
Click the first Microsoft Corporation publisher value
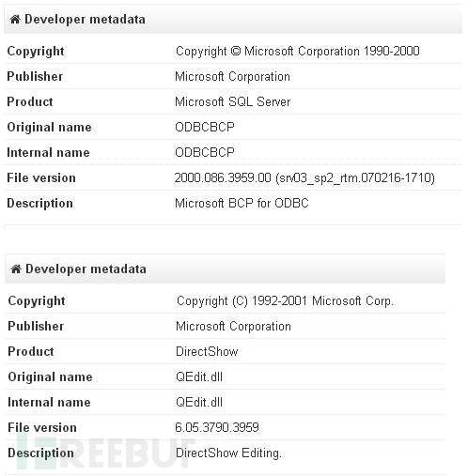[232, 77]
